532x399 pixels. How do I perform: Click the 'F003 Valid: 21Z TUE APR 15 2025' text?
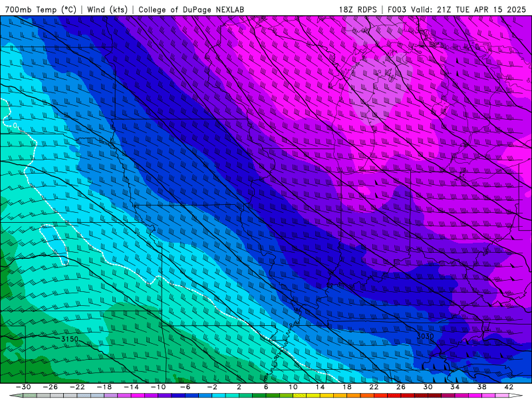457,9
